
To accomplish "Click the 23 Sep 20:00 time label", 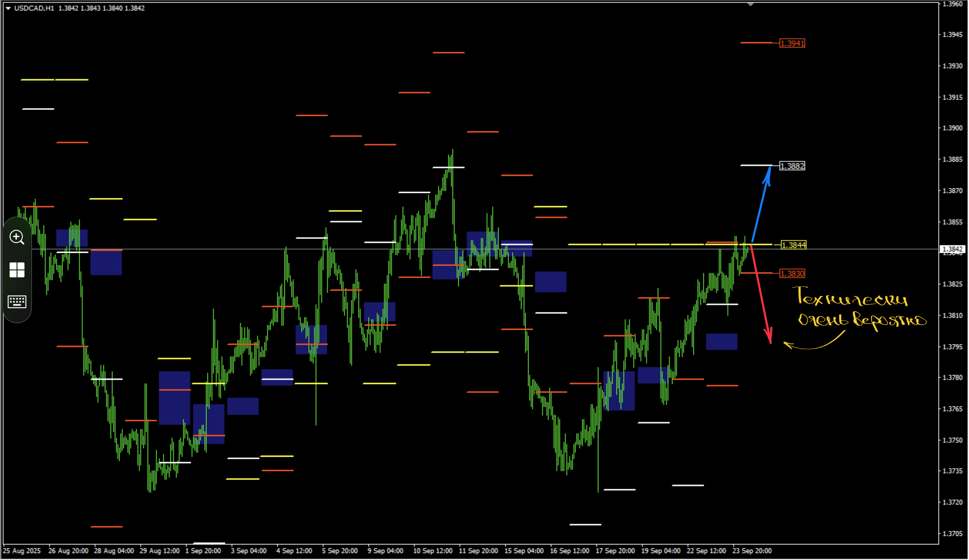I will click(752, 551).
